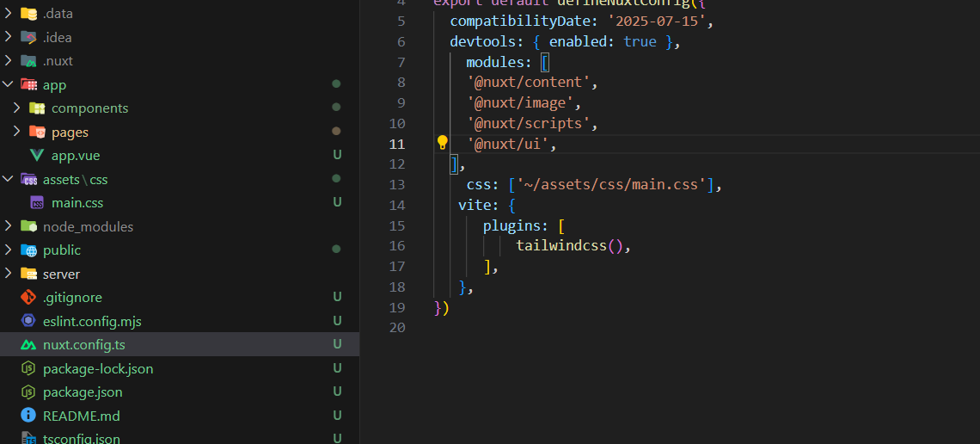
Task: Click the '@nuxt/content' string
Action: (x=528, y=83)
